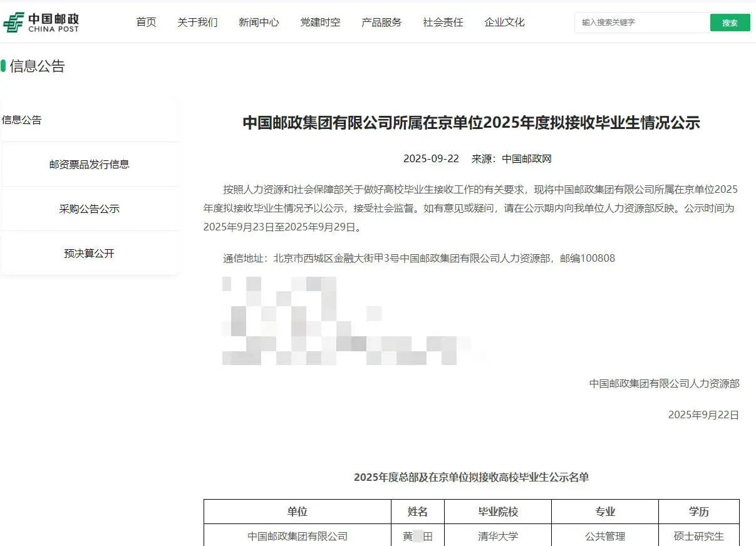Click the 毕业院校 column header

[498, 512]
